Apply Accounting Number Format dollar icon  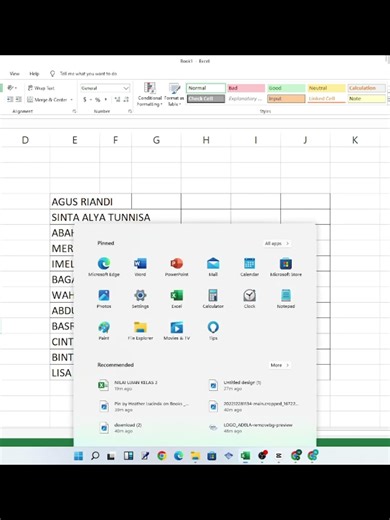[x=85, y=99]
